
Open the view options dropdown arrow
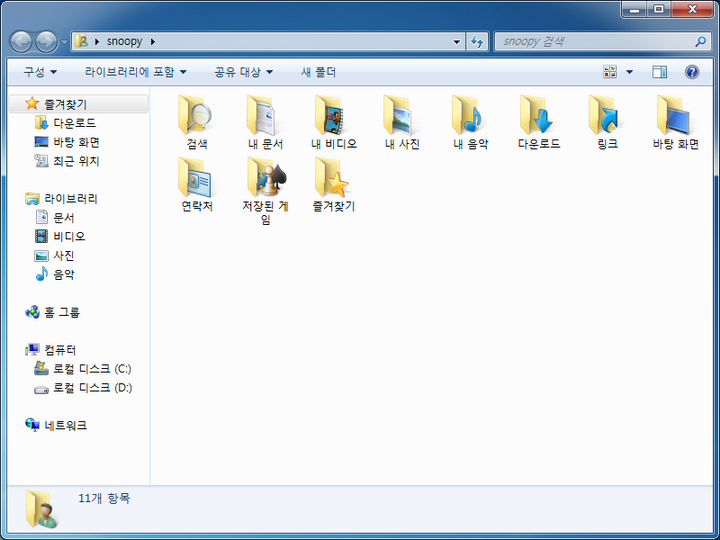[630, 72]
